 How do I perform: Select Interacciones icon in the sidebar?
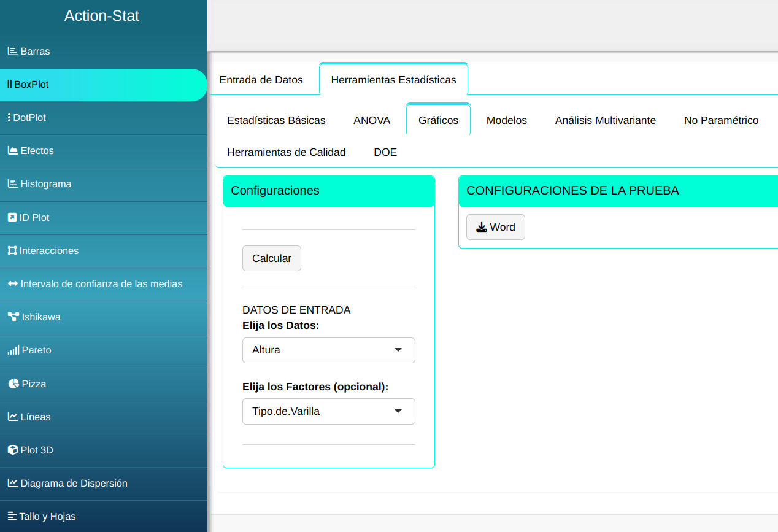(x=12, y=251)
